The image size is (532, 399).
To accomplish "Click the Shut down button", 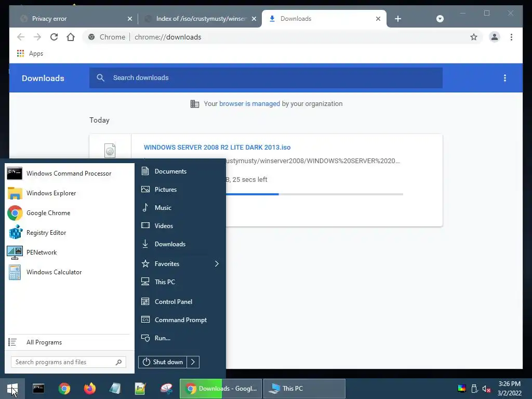I will (163, 362).
